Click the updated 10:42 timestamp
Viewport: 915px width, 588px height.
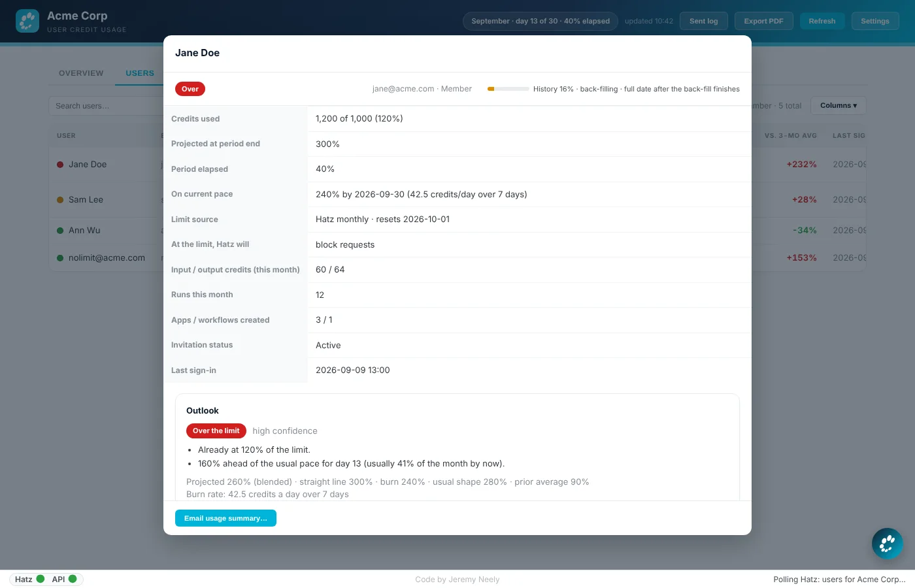click(649, 21)
